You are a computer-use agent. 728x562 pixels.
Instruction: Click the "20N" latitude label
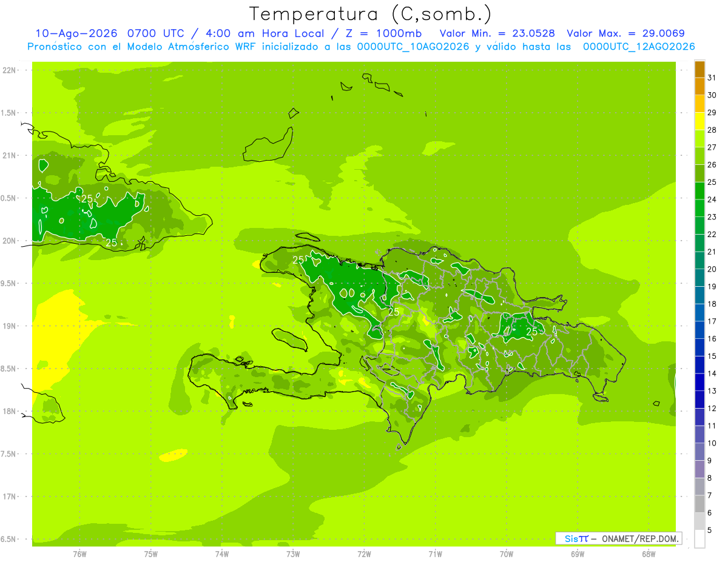9,241
